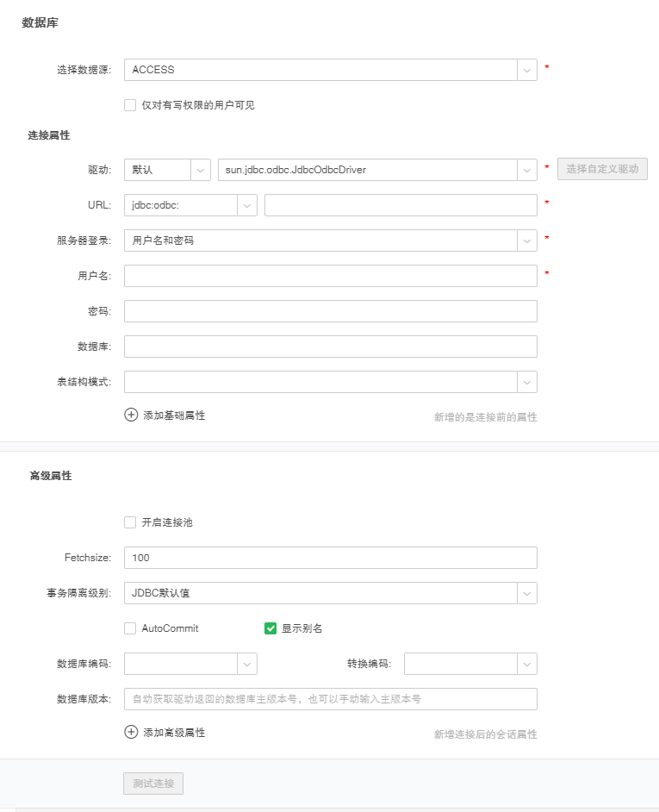Uncheck the 显示别名 checkbox

point(270,628)
